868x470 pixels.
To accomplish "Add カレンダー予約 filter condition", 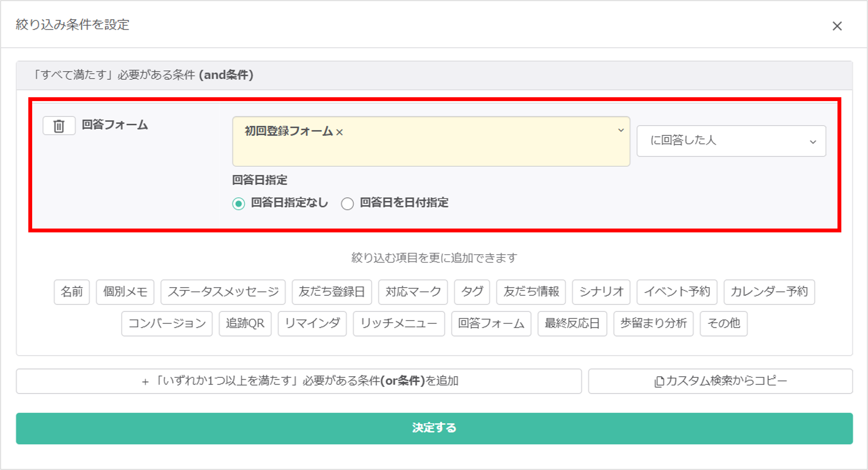I will (769, 292).
